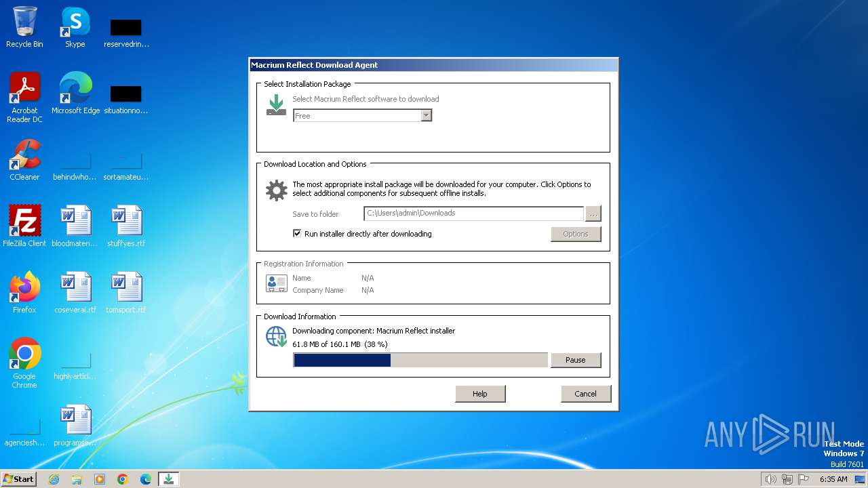Select the Acrobat Reader DC shortcut
The height and width of the screenshot is (488, 868).
click(24, 98)
